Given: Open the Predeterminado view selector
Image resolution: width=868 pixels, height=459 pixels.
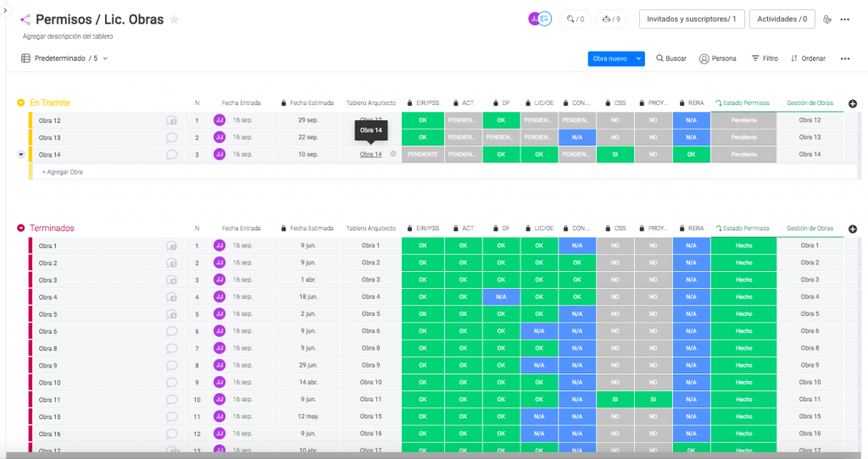Looking at the screenshot, I should [64, 58].
